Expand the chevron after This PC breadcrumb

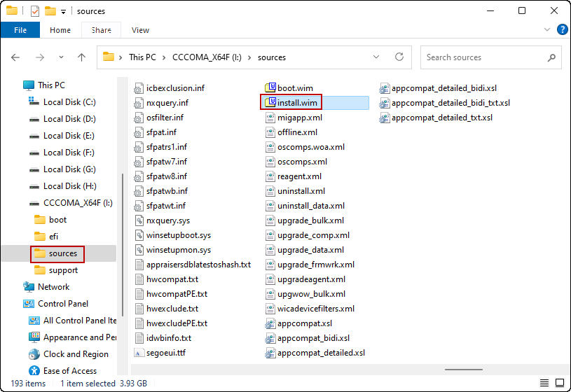(164, 57)
